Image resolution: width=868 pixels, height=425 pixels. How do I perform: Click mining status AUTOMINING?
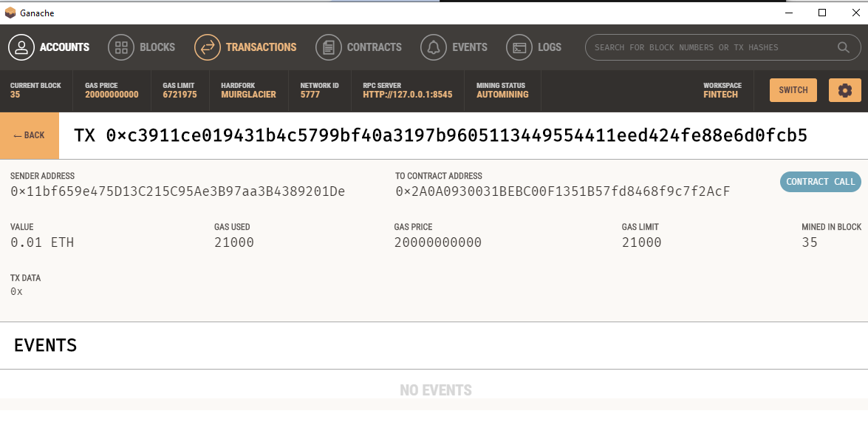click(x=502, y=95)
